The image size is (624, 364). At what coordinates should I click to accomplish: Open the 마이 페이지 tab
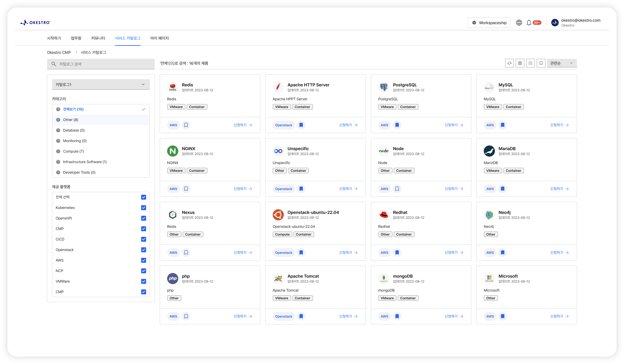pos(159,38)
